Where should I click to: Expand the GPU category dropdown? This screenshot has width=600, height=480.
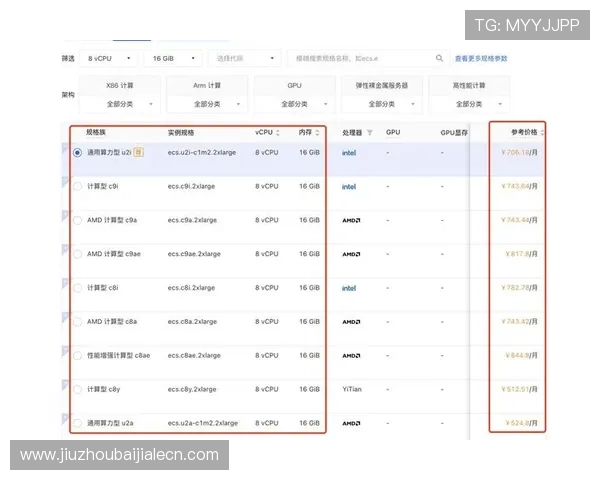(294, 104)
